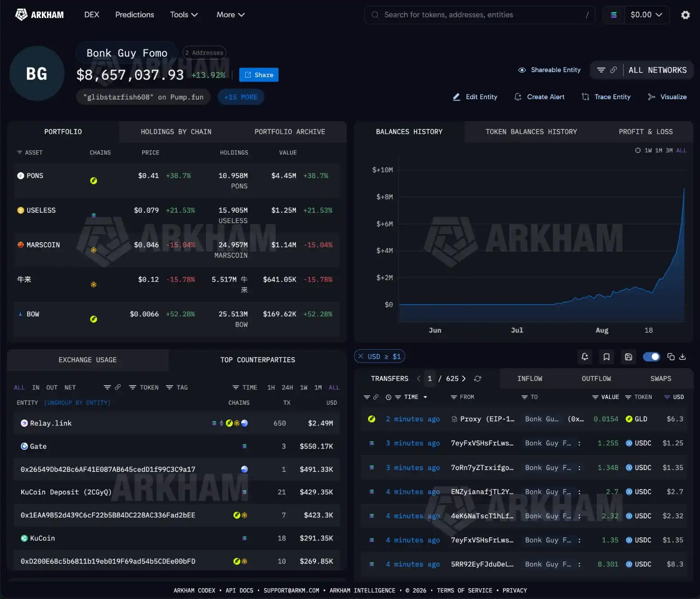Screen dimensions: 700x599
Task: Click the clock icon beside the chart's 1W range
Action: click(x=638, y=151)
